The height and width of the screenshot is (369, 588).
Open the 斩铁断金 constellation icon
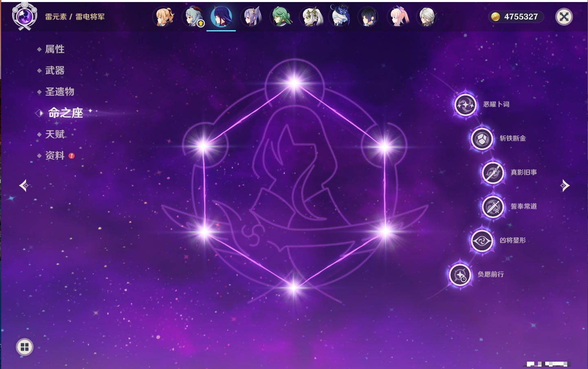coord(482,139)
